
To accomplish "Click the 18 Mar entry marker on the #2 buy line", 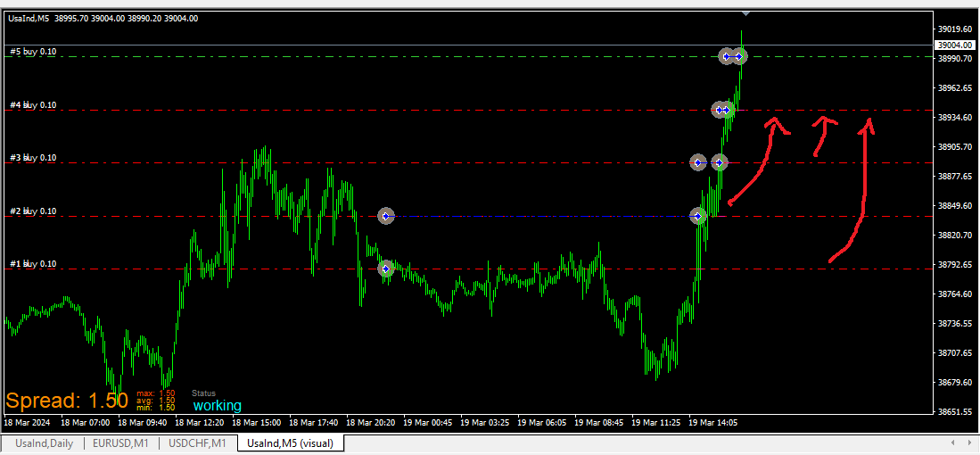I will coord(386,216).
